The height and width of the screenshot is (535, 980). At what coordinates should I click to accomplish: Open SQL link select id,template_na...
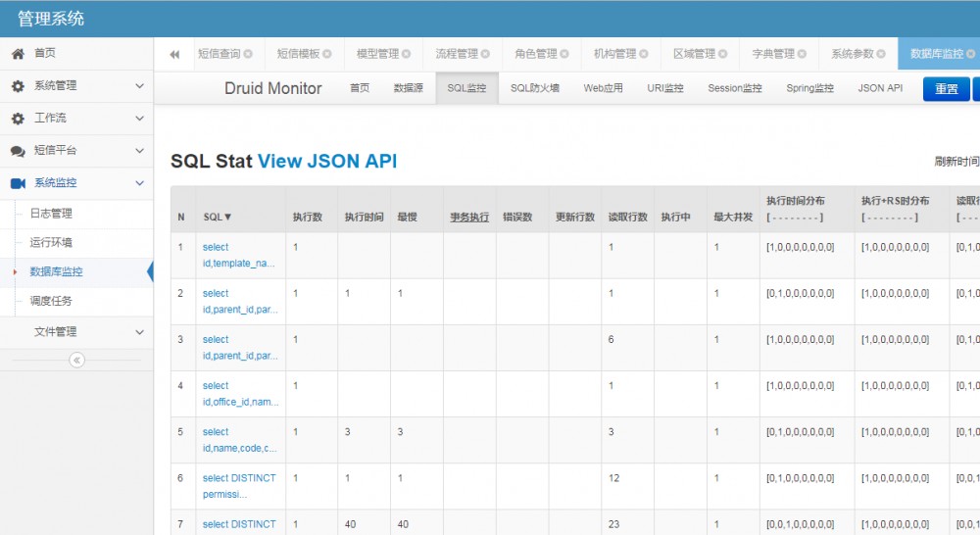(x=239, y=255)
